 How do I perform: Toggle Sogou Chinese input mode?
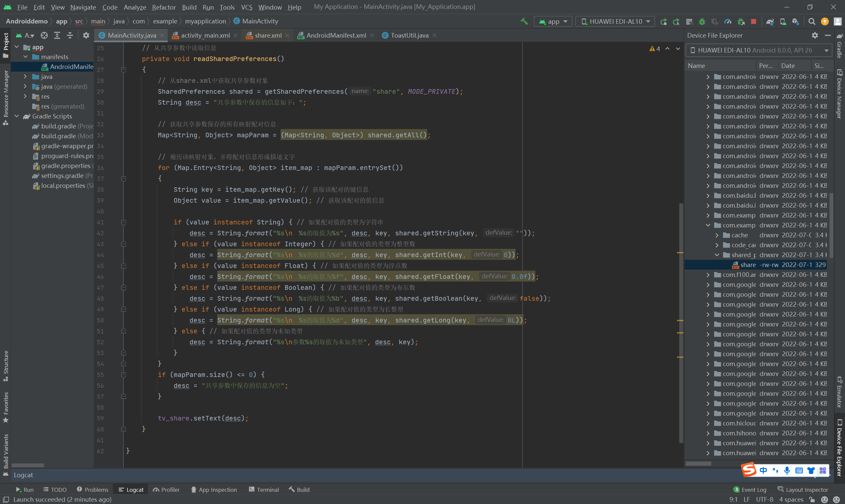763,470
